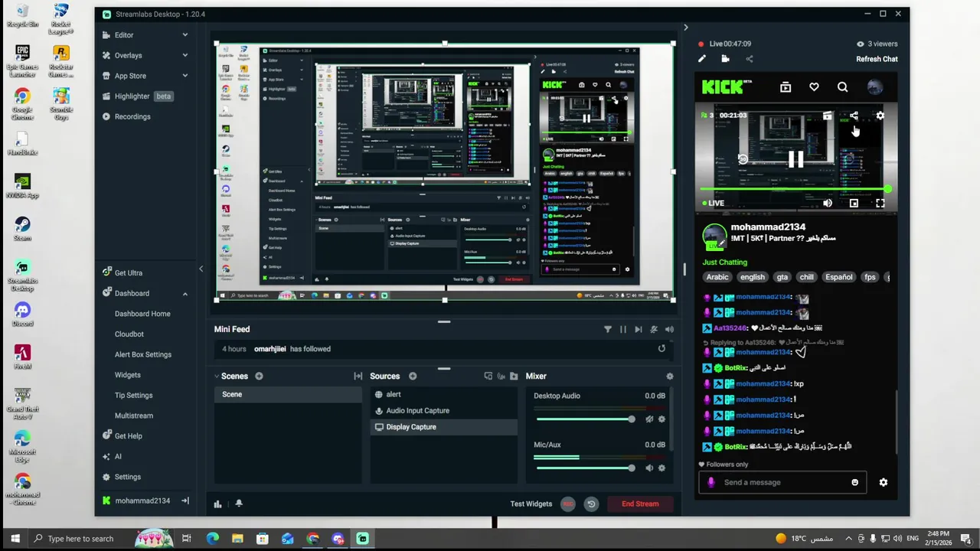Unmute the Desktop Audio source
This screenshot has height=551, width=980.
pyautogui.click(x=649, y=419)
